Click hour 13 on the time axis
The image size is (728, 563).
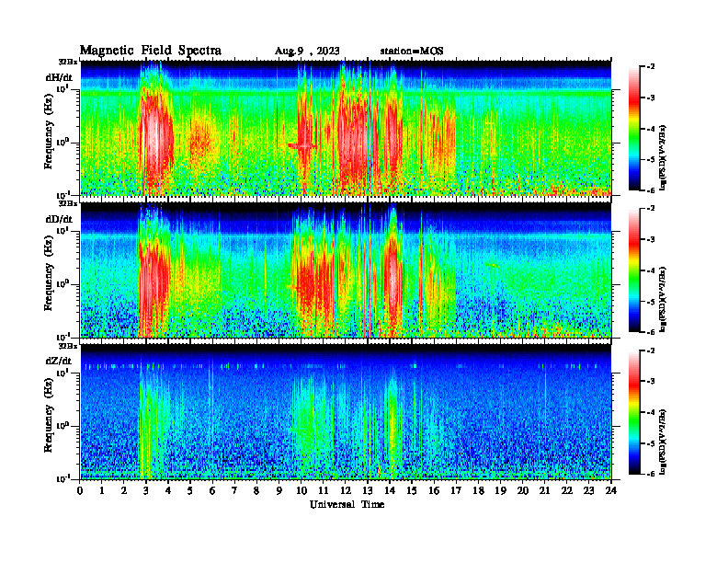tap(368, 491)
